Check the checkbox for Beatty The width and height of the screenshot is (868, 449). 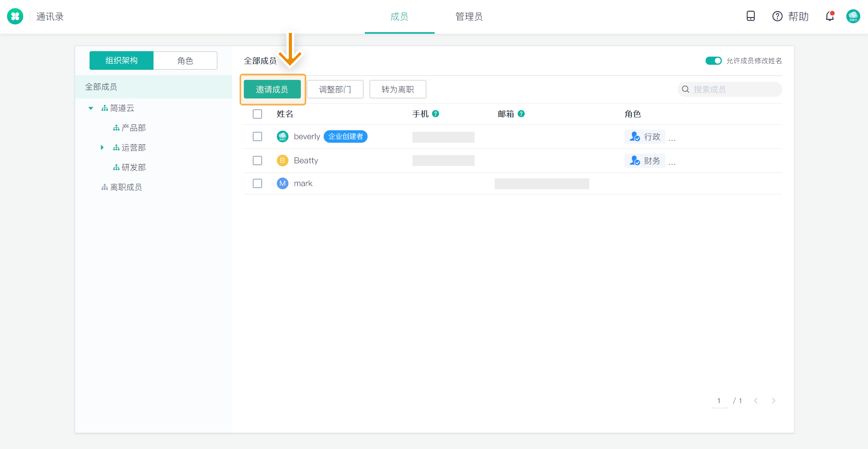click(x=257, y=161)
